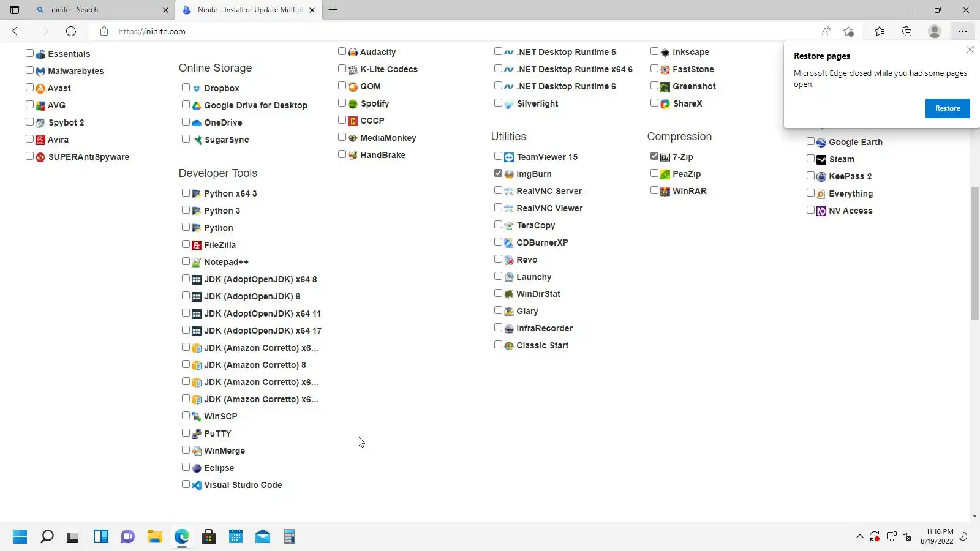Click the 'JDK (AdoptOpenJDK) x64 11' label
980x551 pixels.
[x=263, y=313]
